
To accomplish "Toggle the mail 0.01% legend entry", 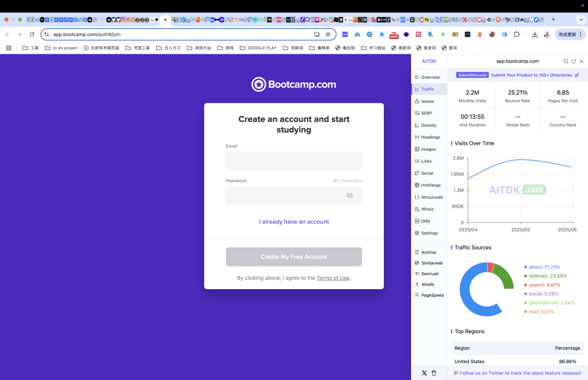I will [x=539, y=312].
